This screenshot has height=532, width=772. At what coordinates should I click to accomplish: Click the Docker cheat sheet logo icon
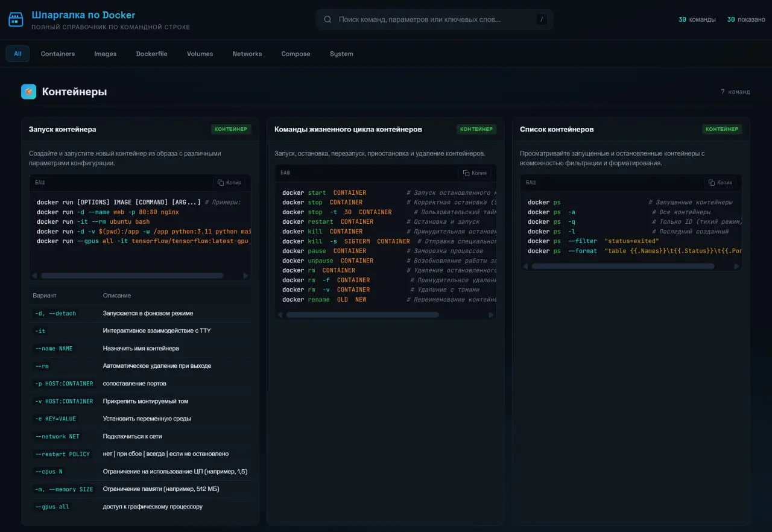tap(16, 20)
